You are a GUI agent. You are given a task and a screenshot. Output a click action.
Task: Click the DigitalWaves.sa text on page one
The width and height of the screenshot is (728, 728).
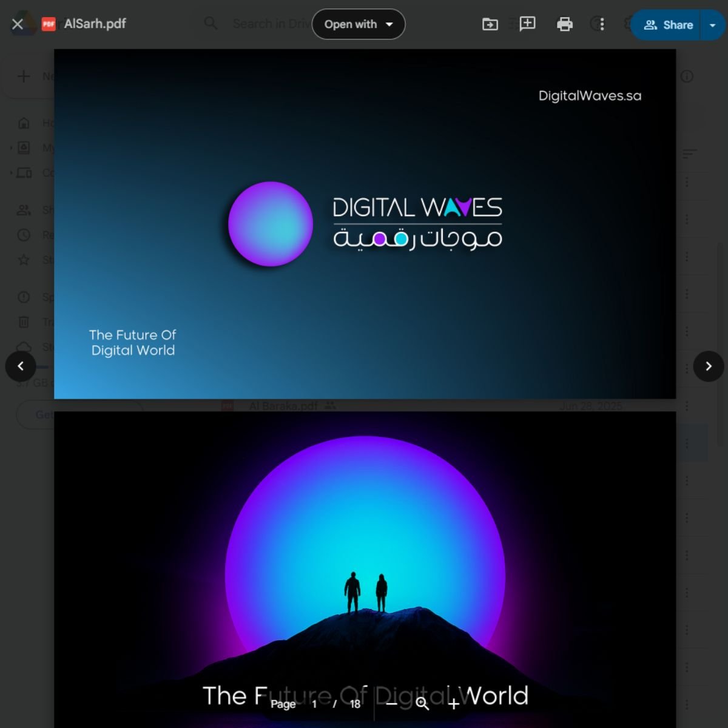coord(590,96)
